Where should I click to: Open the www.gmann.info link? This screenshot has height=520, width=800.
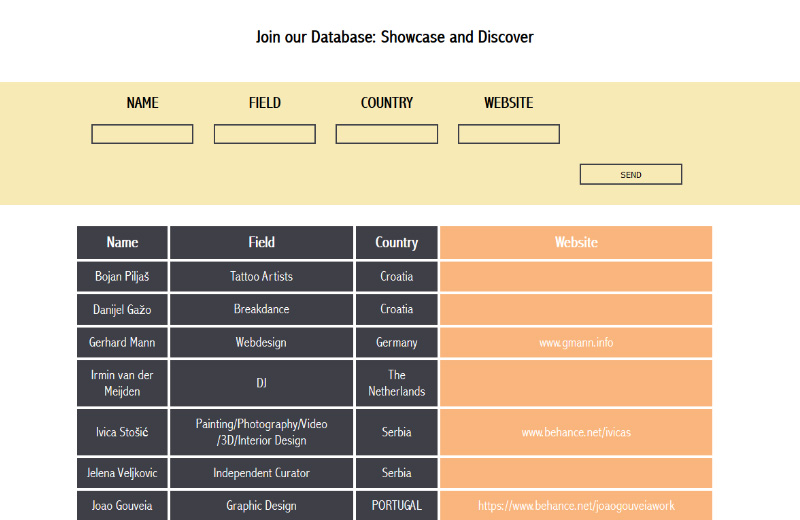pos(576,342)
